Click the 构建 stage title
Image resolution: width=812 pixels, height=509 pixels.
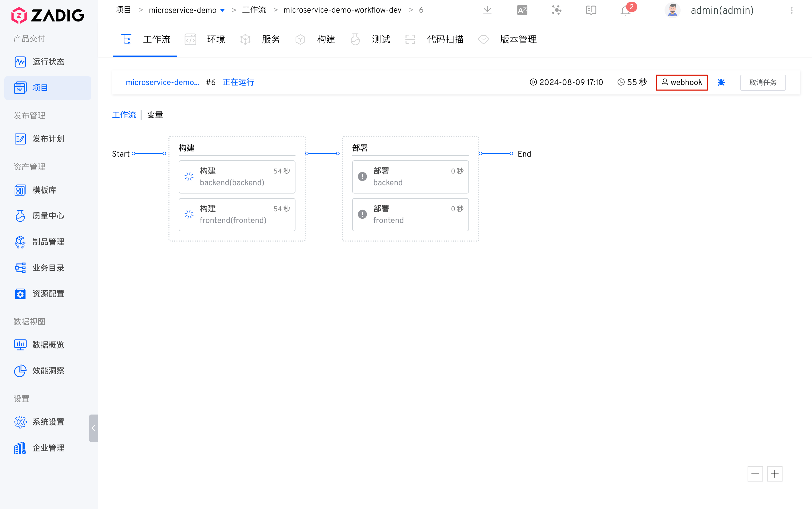186,148
